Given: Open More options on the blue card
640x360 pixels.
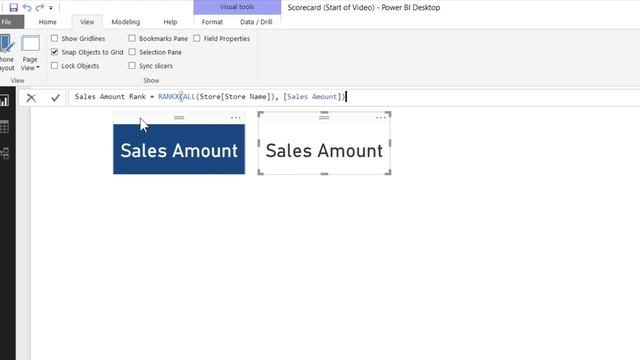Looking at the screenshot, I should click(236, 118).
